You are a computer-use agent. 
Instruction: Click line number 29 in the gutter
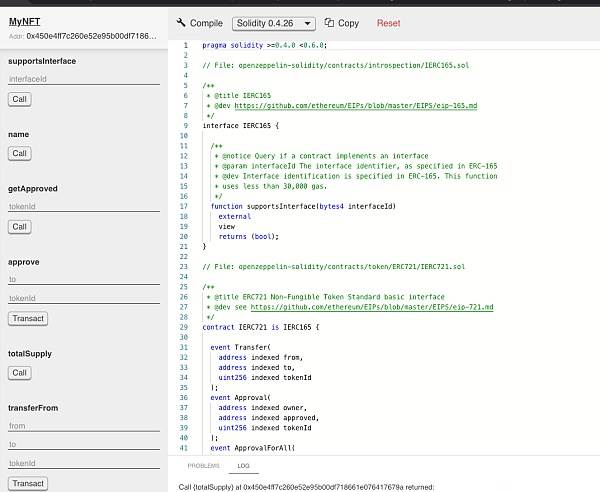click(184, 327)
